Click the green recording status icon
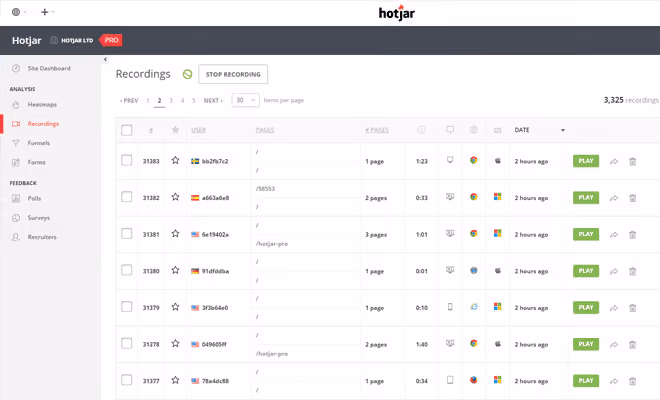Viewport: 660px width, 400px height. pos(187,75)
